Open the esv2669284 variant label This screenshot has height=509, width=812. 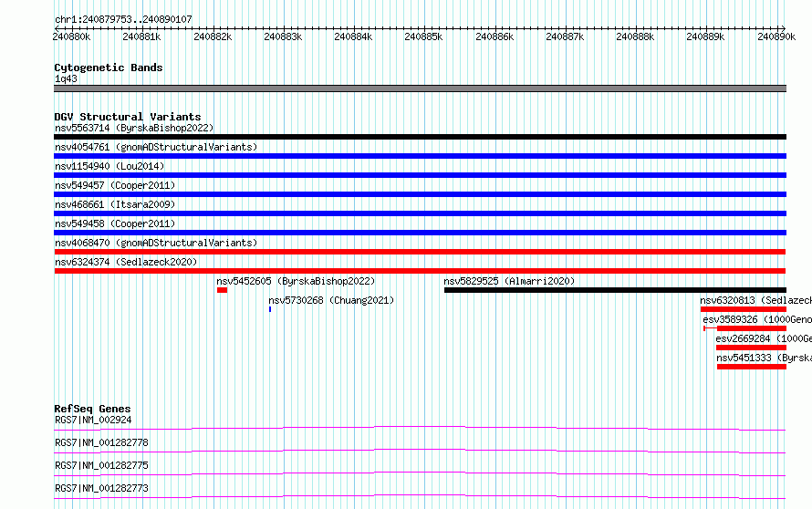click(764, 338)
